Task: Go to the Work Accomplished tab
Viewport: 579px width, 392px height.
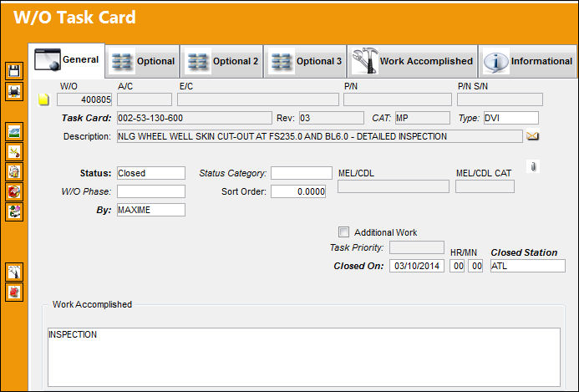Action: 413,61
